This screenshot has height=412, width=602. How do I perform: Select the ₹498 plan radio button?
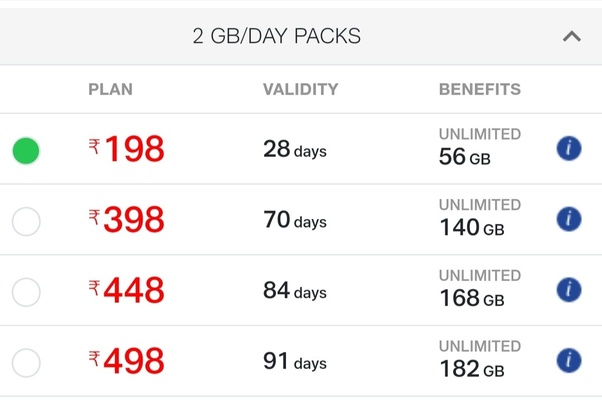point(26,362)
